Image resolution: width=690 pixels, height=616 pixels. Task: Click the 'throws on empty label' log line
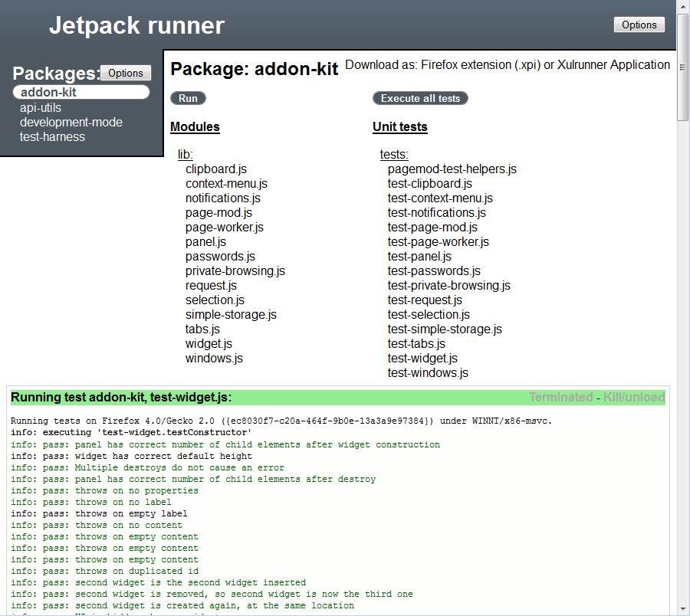tap(99, 513)
